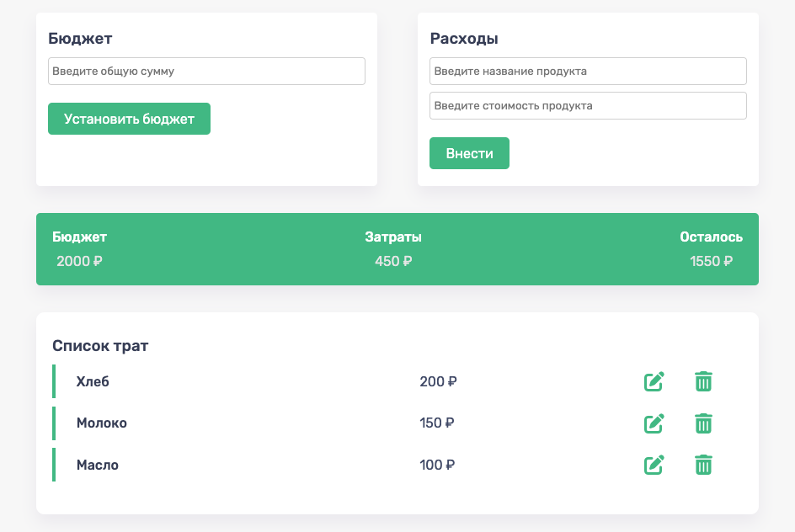Delete the Молоко expense with trash icon
The image size is (795, 532).
[x=703, y=423]
